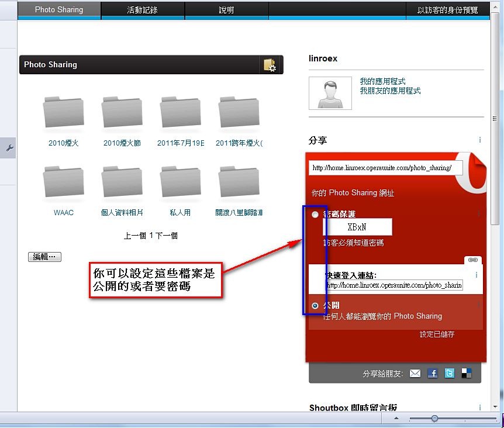Open the Photo Sharing tab
Viewport: 504px width, 428px height.
(59, 10)
